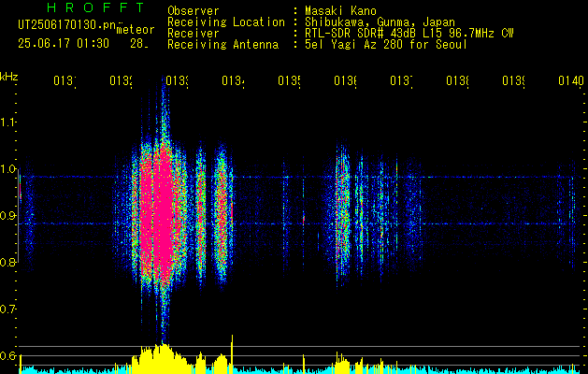Click the 0.7 frequency axis label
The image size is (588, 374).
pyautogui.click(x=7, y=309)
